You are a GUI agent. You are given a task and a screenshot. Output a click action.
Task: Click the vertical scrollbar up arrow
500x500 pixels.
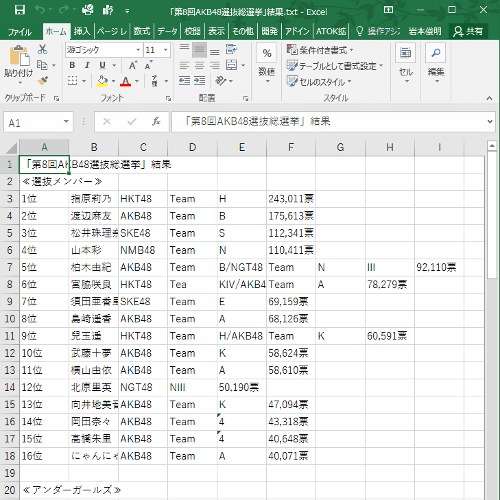click(x=492, y=146)
